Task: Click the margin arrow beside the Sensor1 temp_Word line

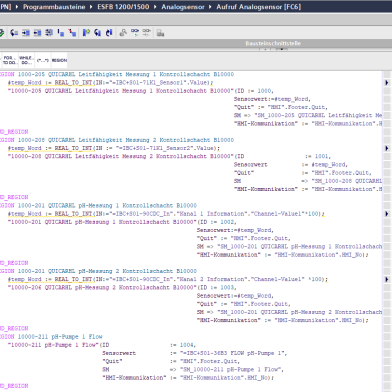Action: 387,82
